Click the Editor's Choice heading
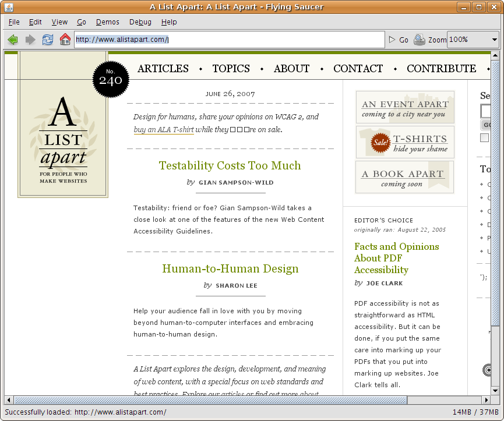The height and width of the screenshot is (421, 504). pyautogui.click(x=383, y=220)
